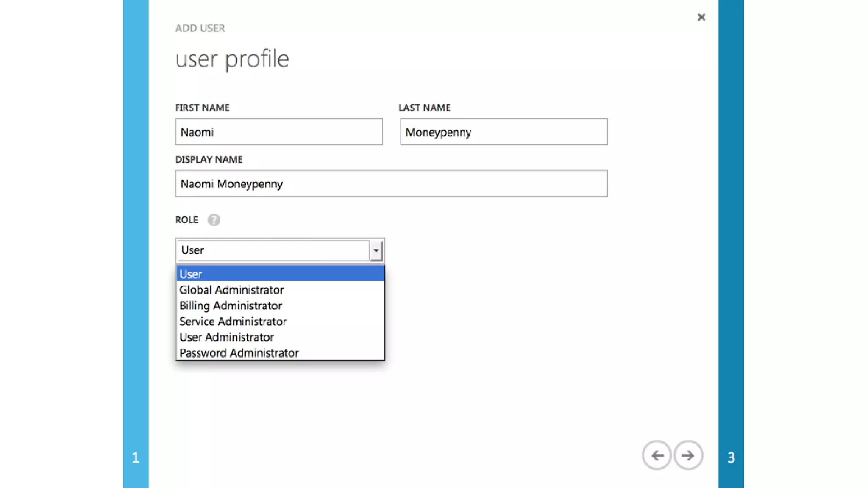Click the next arrow button
This screenshot has height=488, width=868.
(688, 455)
